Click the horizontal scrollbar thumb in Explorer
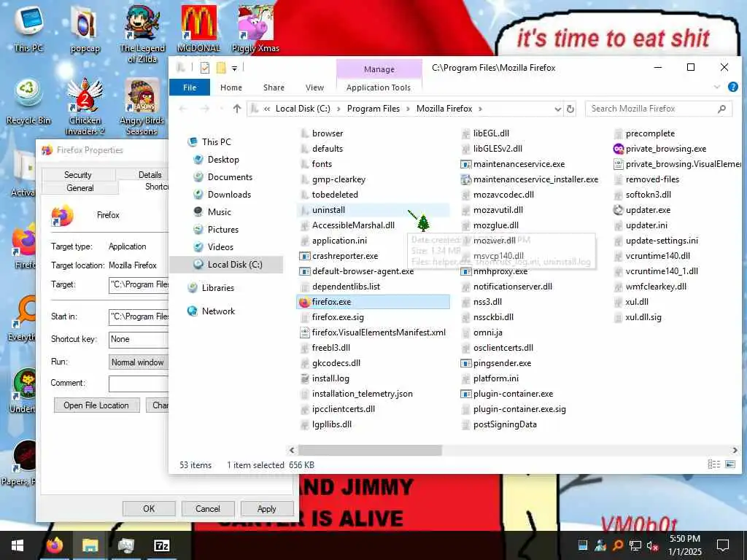 [x=370, y=450]
